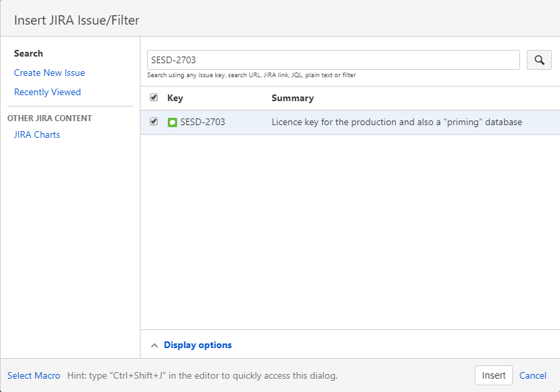Uncheck the SESD-2703 row checkbox
Screen dimensions: 560x392
[154, 121]
